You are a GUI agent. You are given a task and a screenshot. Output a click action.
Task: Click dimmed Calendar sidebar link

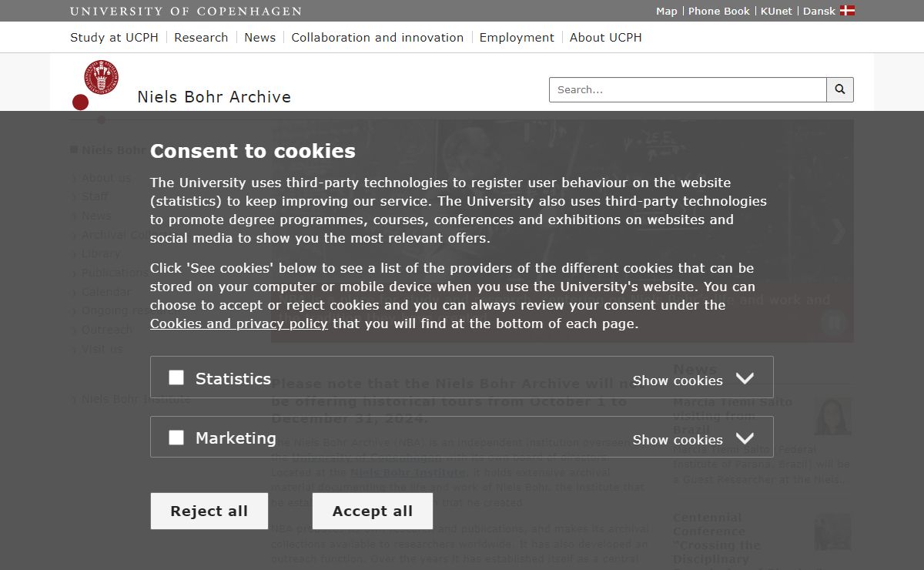tap(106, 292)
